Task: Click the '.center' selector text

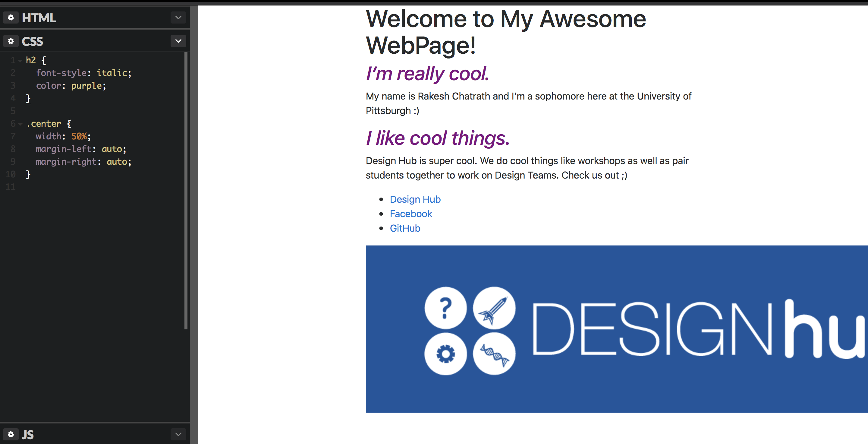Action: [43, 124]
